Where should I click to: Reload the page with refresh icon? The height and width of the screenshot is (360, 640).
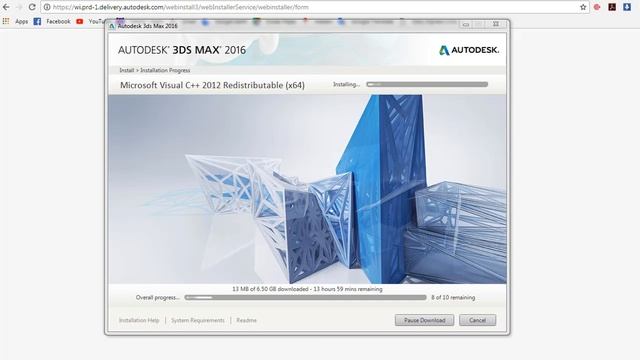pyautogui.click(x=32, y=7)
